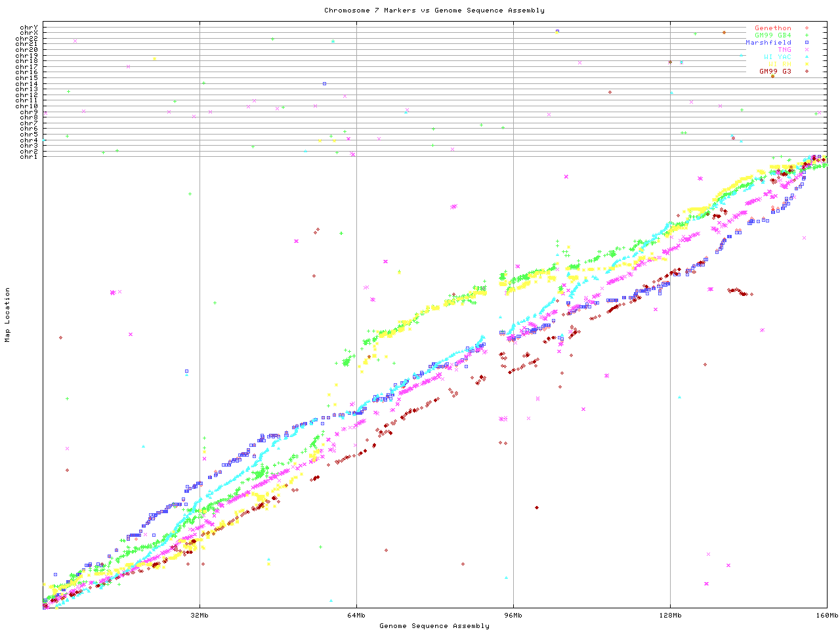Select the chr1 y-axis label

tap(29, 156)
